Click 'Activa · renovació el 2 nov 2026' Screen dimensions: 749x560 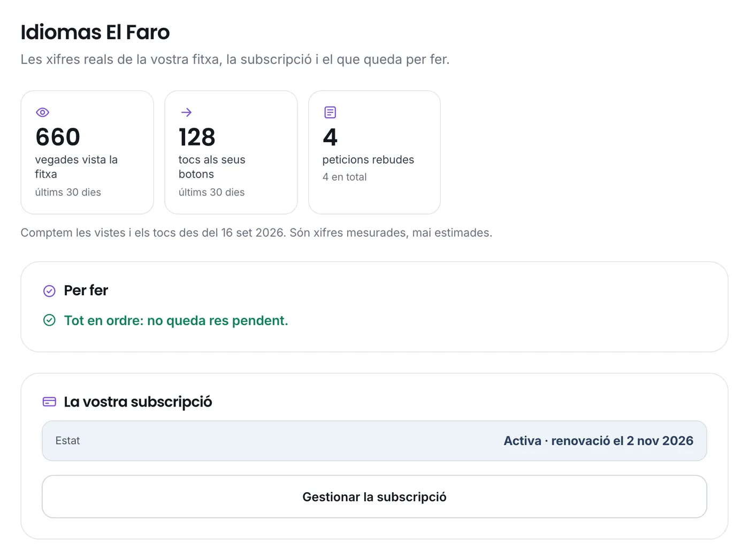[x=599, y=441]
